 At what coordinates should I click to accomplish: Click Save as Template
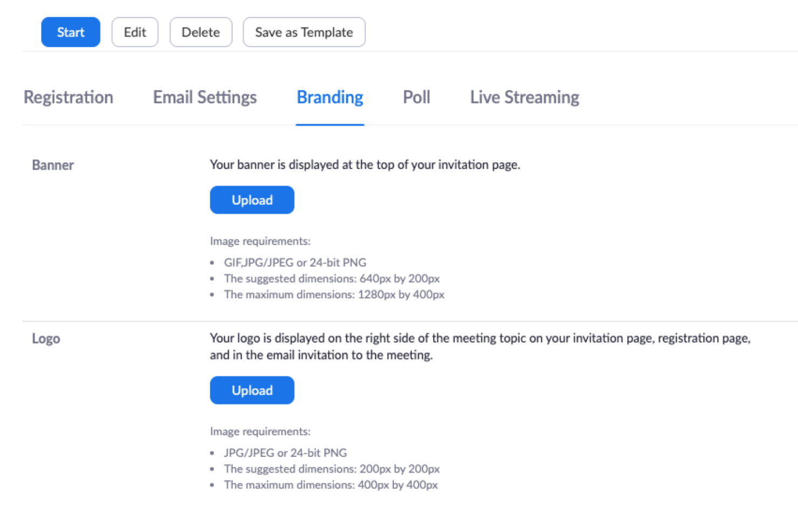[x=304, y=32]
